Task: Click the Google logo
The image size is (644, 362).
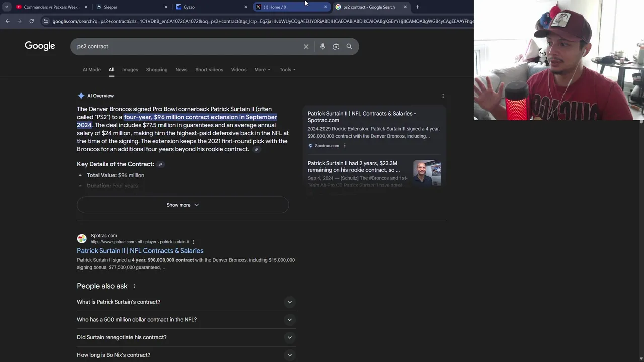Action: click(x=40, y=46)
